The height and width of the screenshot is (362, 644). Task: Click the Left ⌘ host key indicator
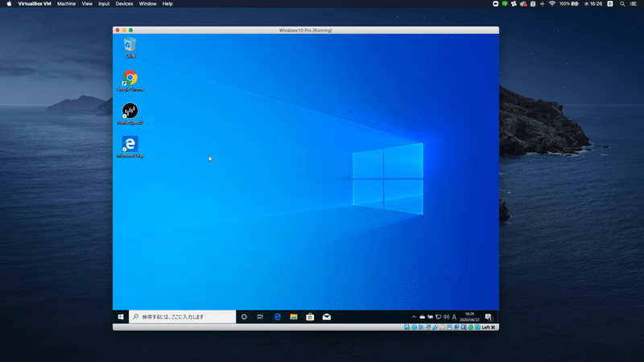pos(489,327)
